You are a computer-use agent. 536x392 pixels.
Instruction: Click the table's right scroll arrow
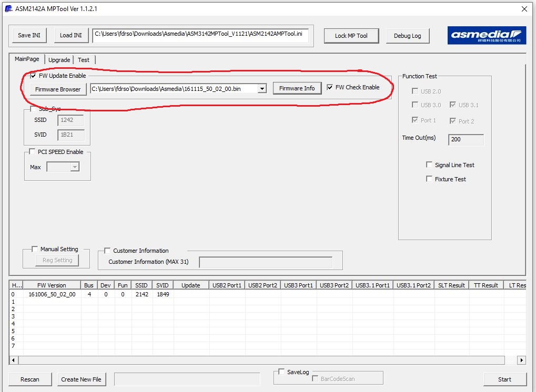click(x=522, y=360)
